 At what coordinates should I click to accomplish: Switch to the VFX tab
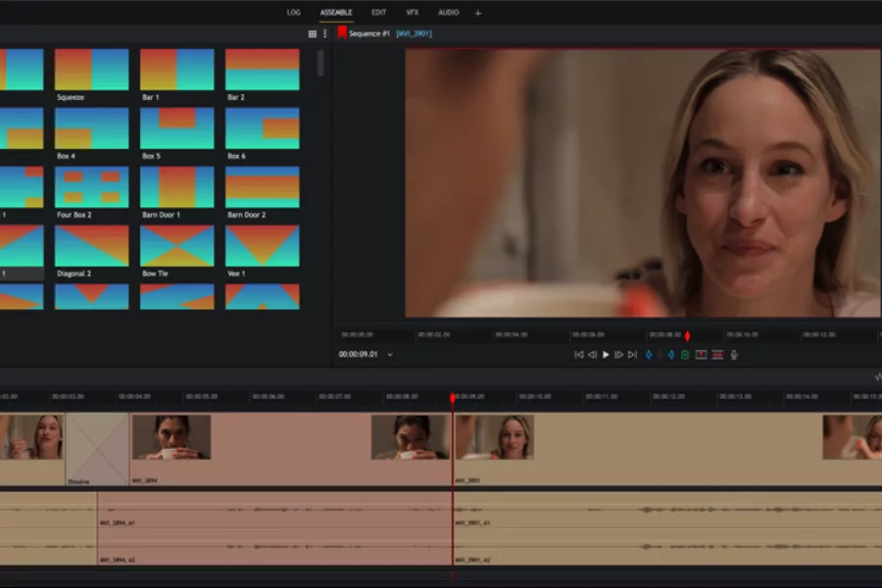tap(413, 13)
